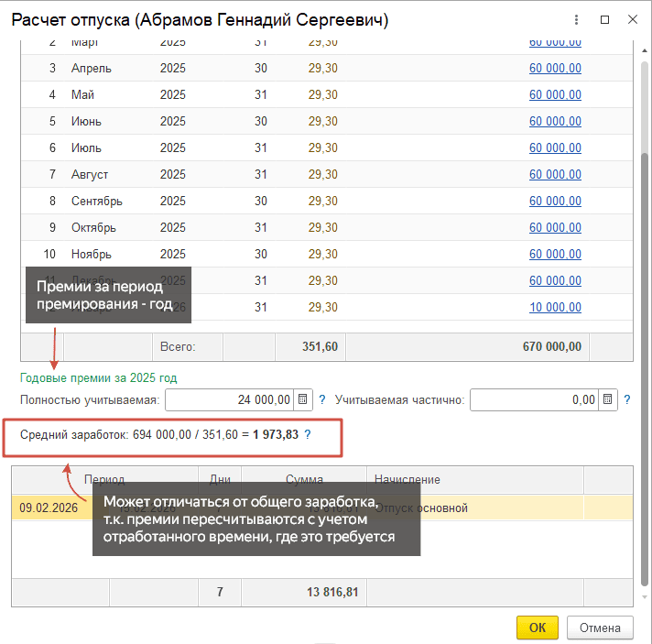Viewport: 652px width, 644px height.
Task: Click the scroll down arrow
Action: click(645, 597)
